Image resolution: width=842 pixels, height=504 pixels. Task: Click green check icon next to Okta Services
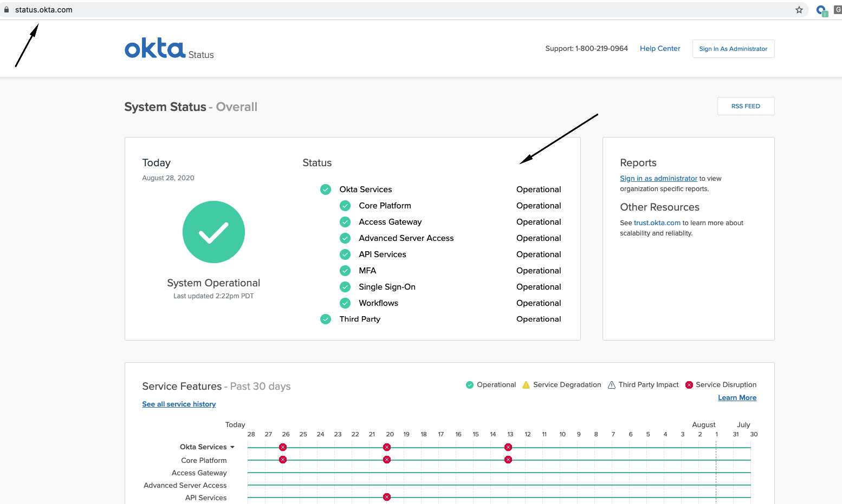click(x=326, y=189)
